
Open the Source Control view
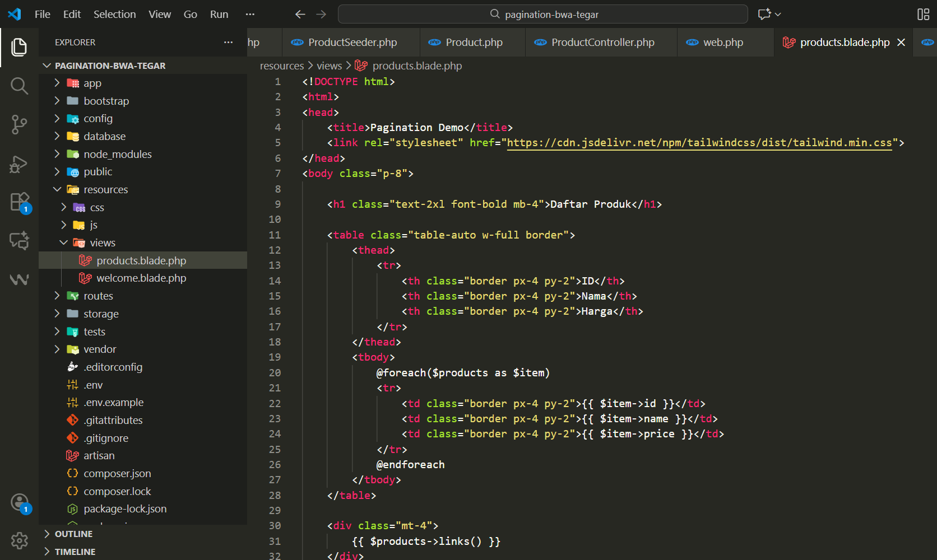tap(19, 124)
